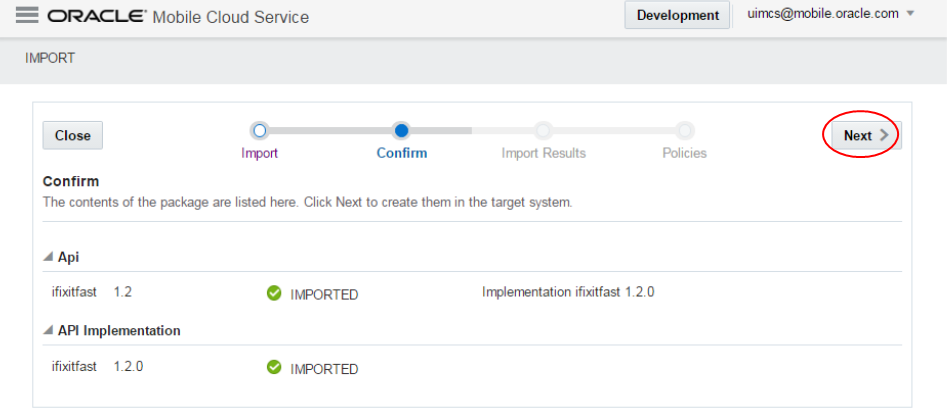This screenshot has width=948, height=418.
Task: Click the wizard progress bar
Action: pyautogui.click(x=472, y=130)
